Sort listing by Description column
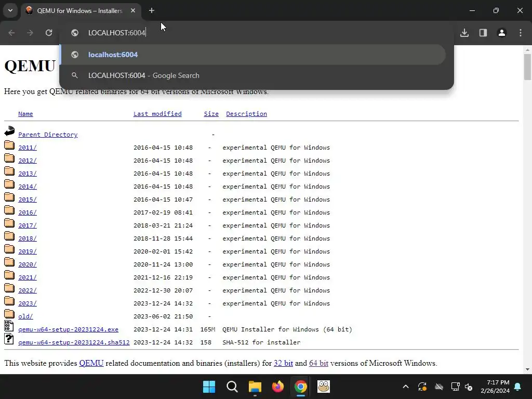Image resolution: width=532 pixels, height=399 pixels. pos(246,114)
